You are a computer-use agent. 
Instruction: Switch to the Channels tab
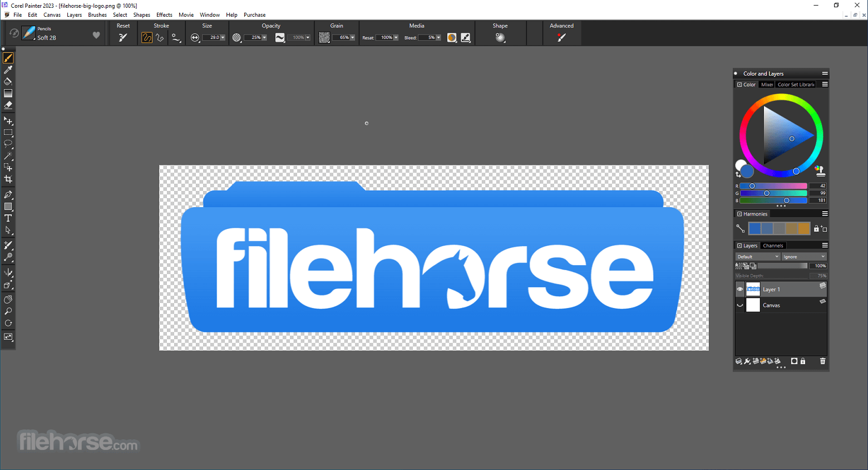pyautogui.click(x=773, y=246)
